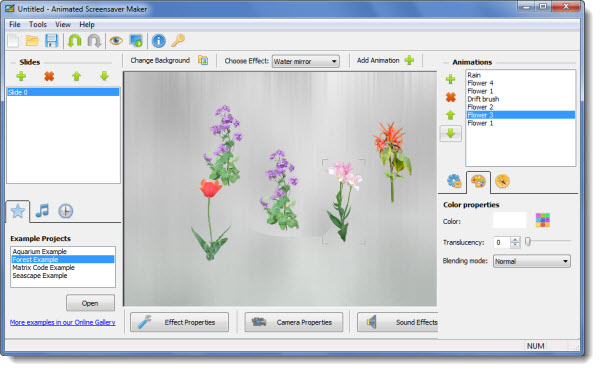
Task: Select Flower 2 in Animations list
Action: click(520, 107)
